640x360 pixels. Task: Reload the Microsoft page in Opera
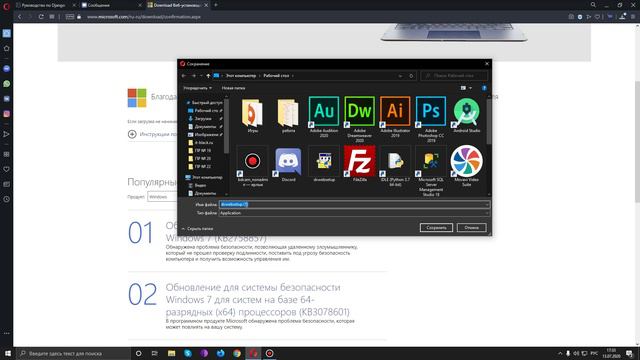pyautogui.click(x=41, y=17)
